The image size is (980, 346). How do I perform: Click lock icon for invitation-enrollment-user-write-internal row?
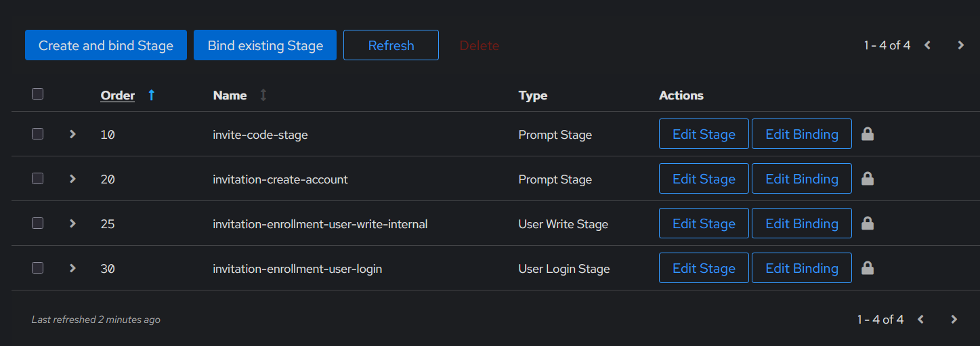(867, 223)
